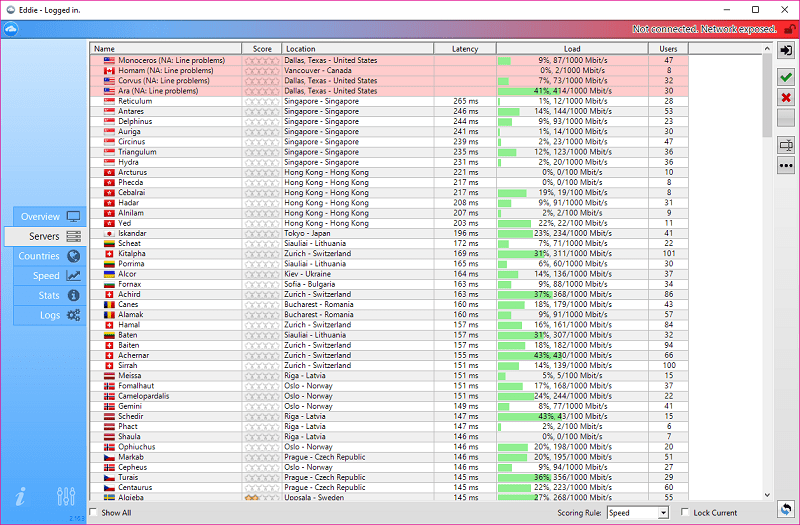This screenshot has height=525, width=800.
Task: Open the About info icon
Action: pos(20,496)
